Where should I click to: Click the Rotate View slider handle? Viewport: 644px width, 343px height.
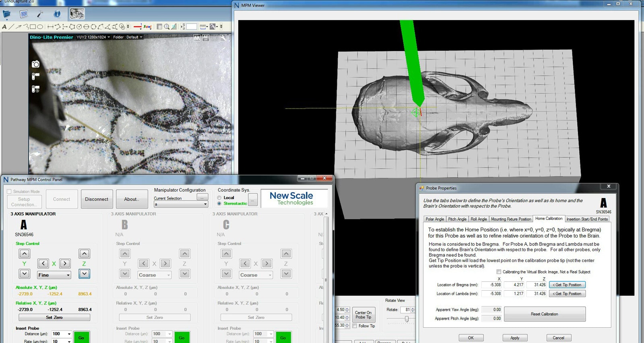pyautogui.click(x=407, y=319)
